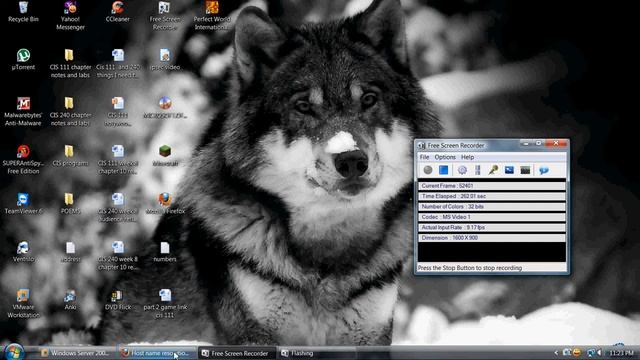Select the Cis 111 and 240 things I need document

(x=118, y=64)
